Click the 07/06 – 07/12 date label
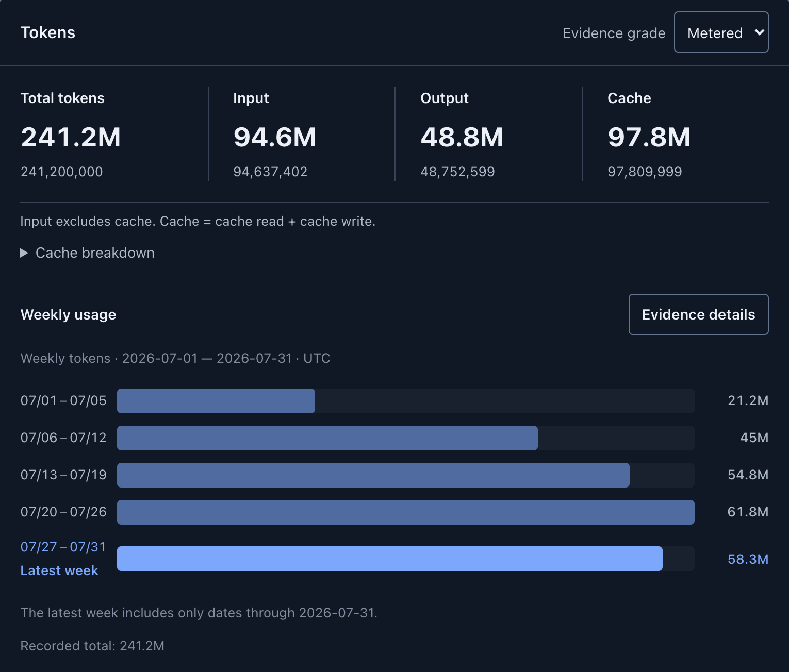789x672 pixels. 63,438
